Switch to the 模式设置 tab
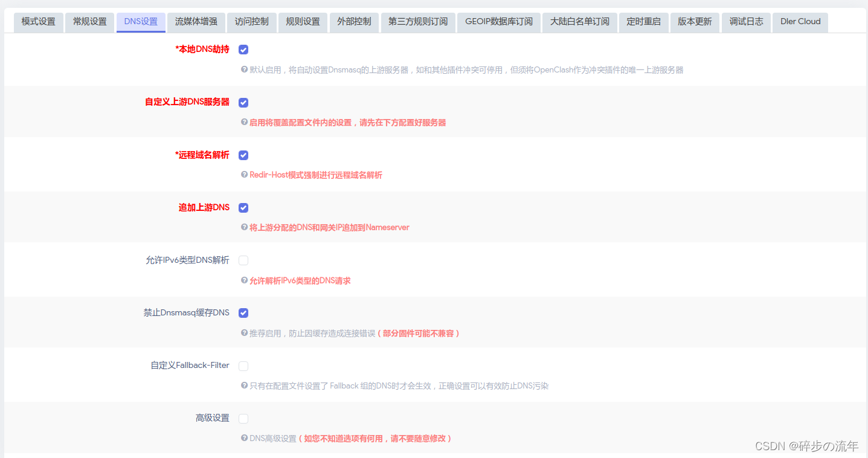868x458 pixels. [x=38, y=22]
